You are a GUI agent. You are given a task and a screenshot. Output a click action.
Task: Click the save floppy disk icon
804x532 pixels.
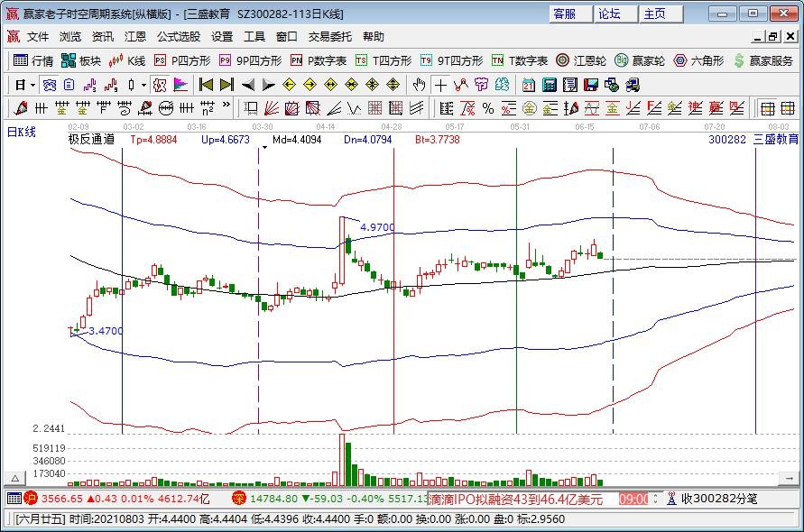click(x=591, y=84)
